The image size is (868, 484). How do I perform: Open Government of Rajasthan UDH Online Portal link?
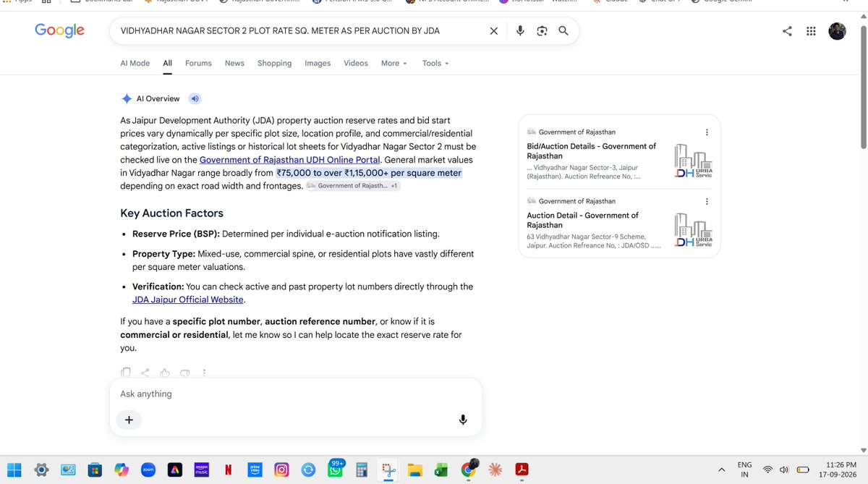[x=290, y=160]
